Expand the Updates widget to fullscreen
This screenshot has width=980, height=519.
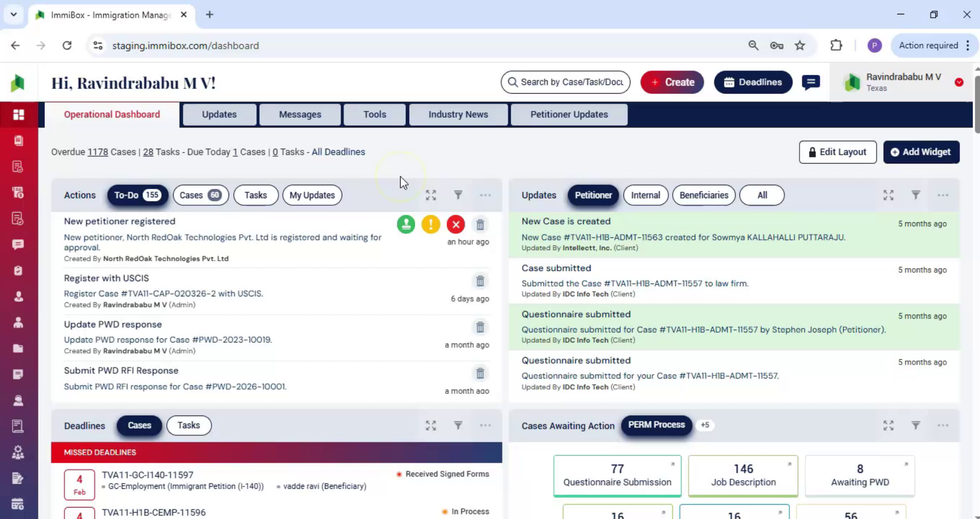click(x=889, y=195)
